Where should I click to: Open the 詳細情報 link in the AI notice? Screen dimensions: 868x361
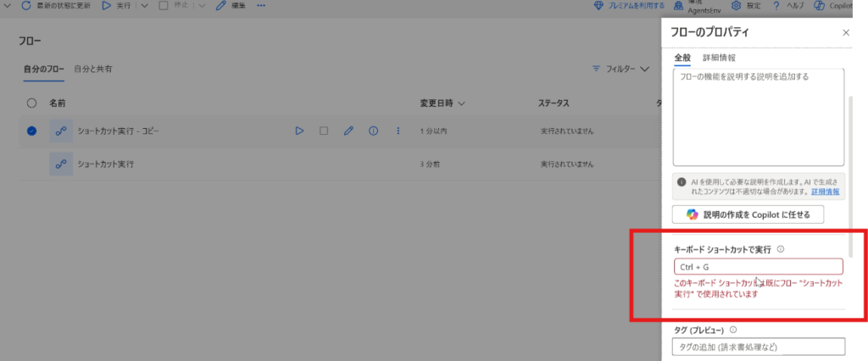coord(824,192)
